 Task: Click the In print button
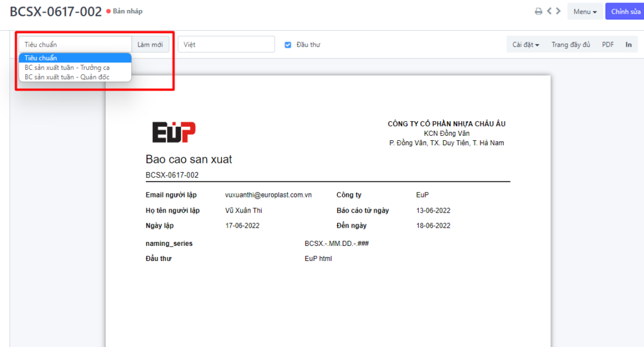(x=628, y=45)
